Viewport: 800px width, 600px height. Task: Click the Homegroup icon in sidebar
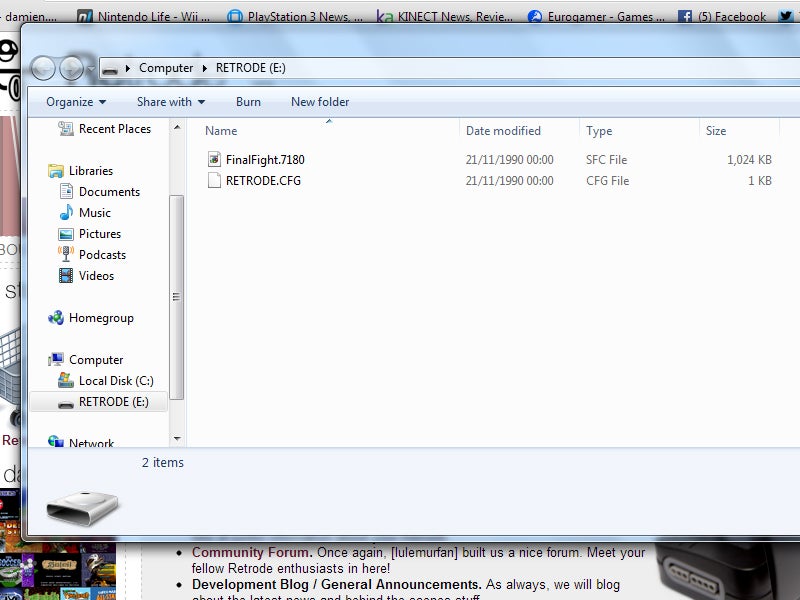tap(56, 318)
